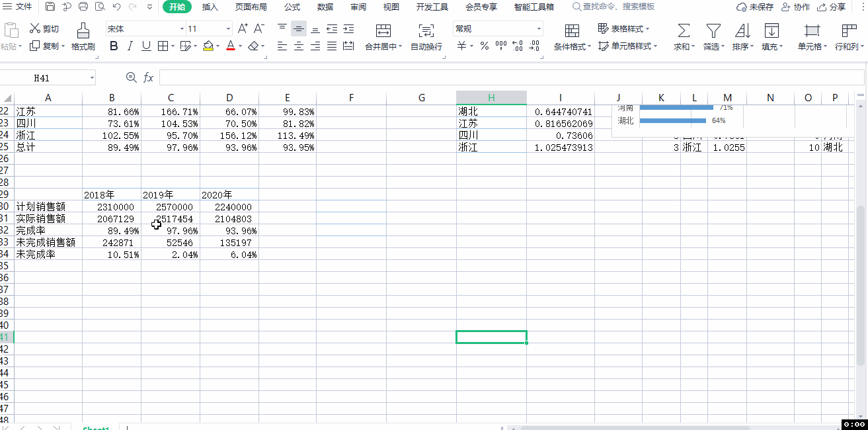Click the search commands box 查找命令
The height and width of the screenshot is (430, 868).
(x=614, y=7)
